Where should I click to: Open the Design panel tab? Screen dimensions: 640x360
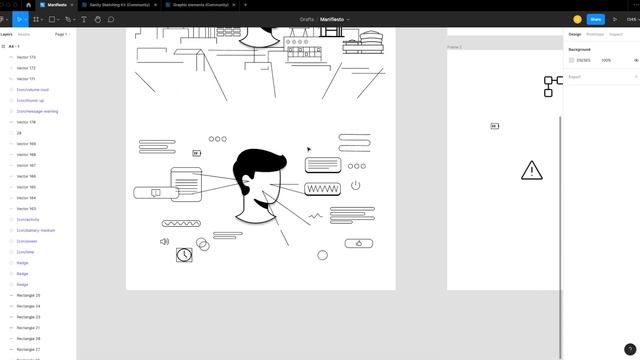[575, 34]
